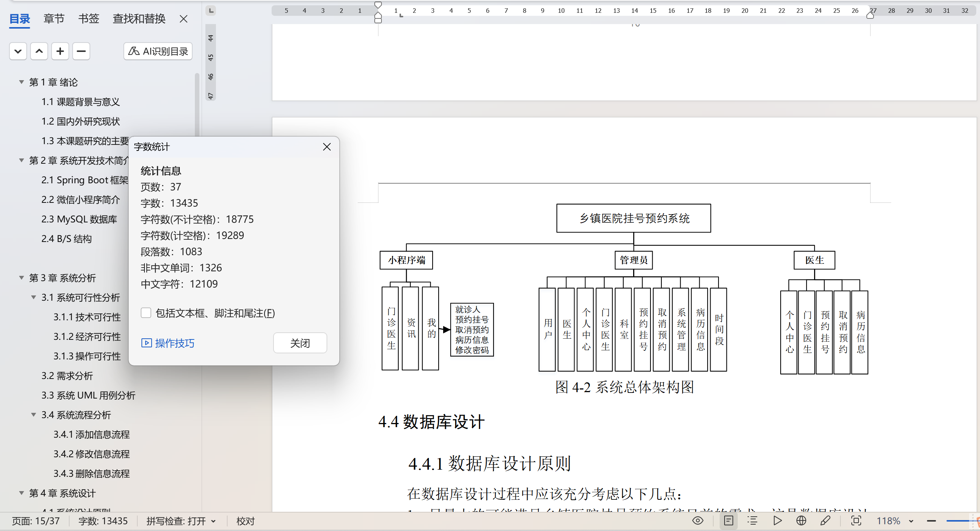This screenshot has height=531, width=980.
Task: Switch to outline view icon
Action: [752, 520]
